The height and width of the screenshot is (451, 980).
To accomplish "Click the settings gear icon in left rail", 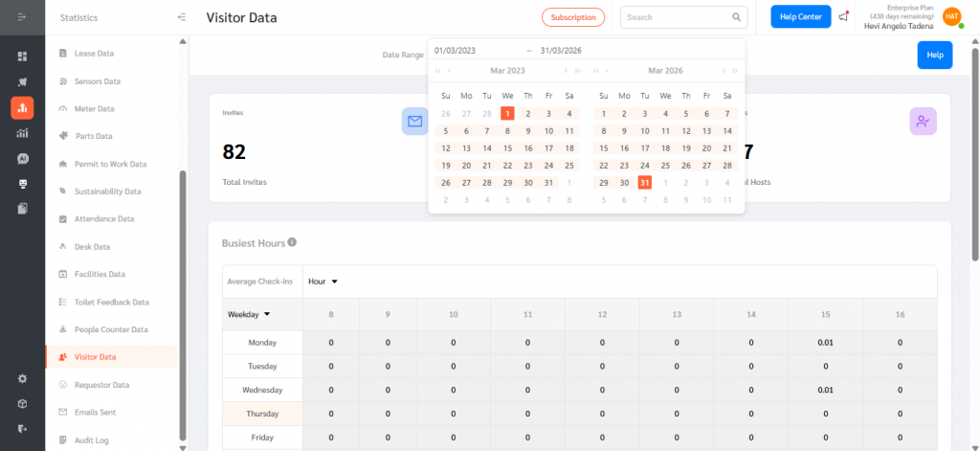I will pos(22,378).
